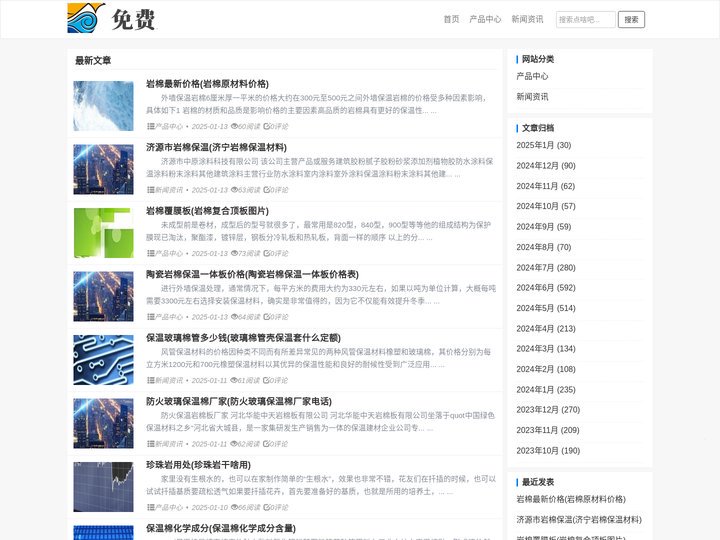This screenshot has width=720, height=540.
Task: Open archive 2025年1月 (30)
Action: point(544,145)
